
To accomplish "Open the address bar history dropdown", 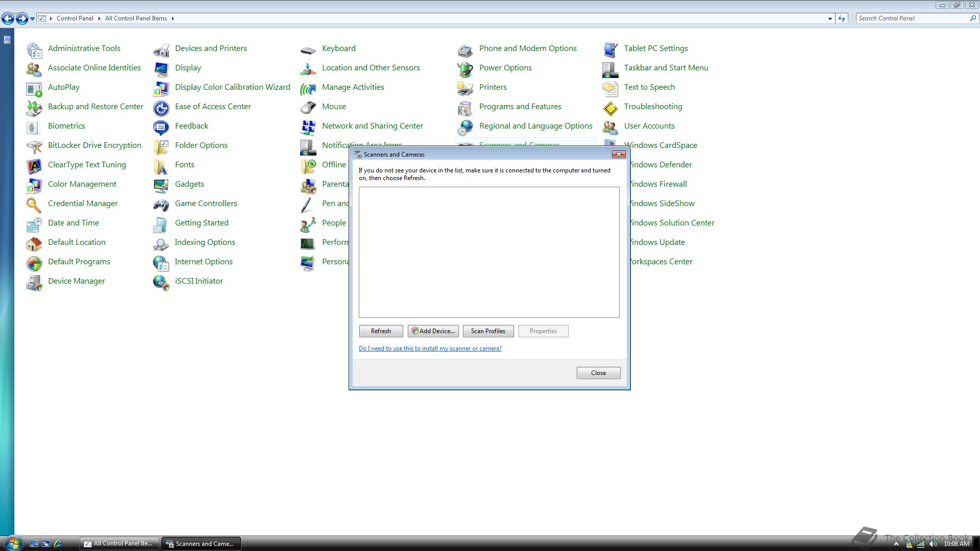I will coord(830,18).
